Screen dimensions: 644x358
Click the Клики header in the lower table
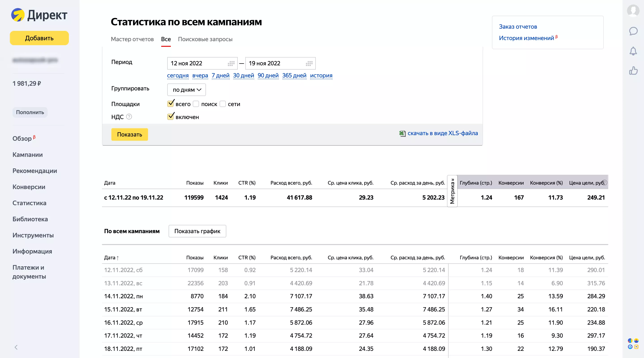[x=220, y=258]
